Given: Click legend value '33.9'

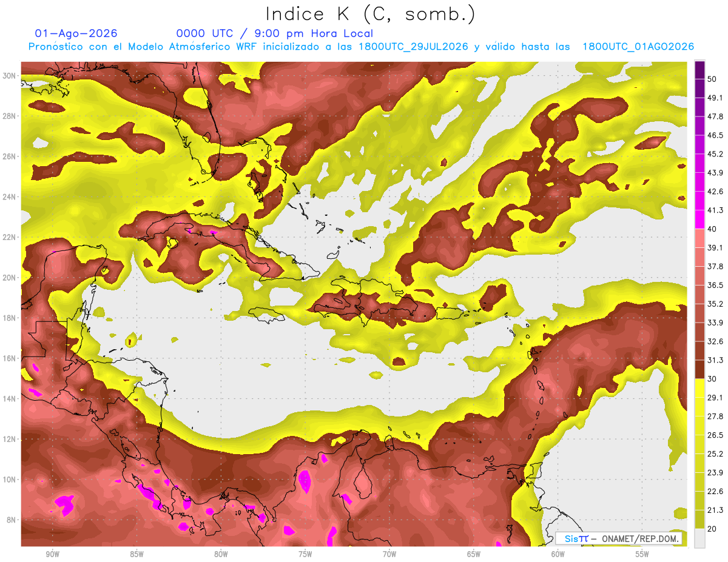Looking at the screenshot, I should (715, 323).
